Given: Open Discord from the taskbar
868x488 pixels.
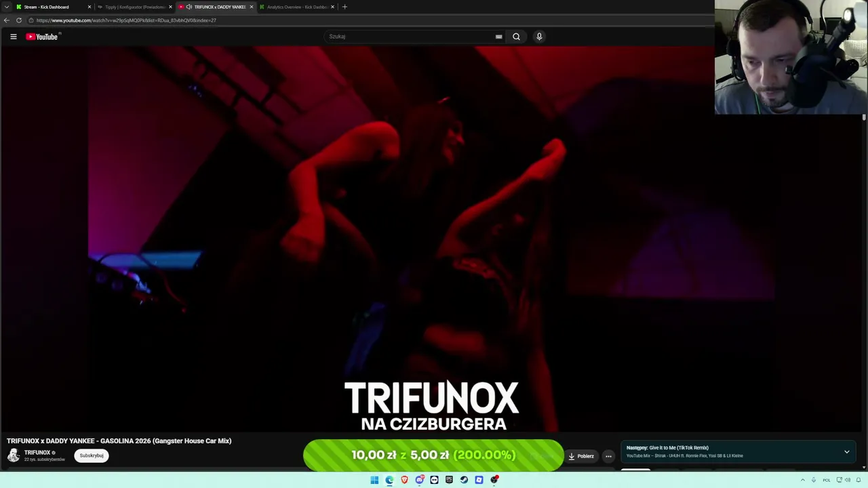Looking at the screenshot, I should [420, 480].
